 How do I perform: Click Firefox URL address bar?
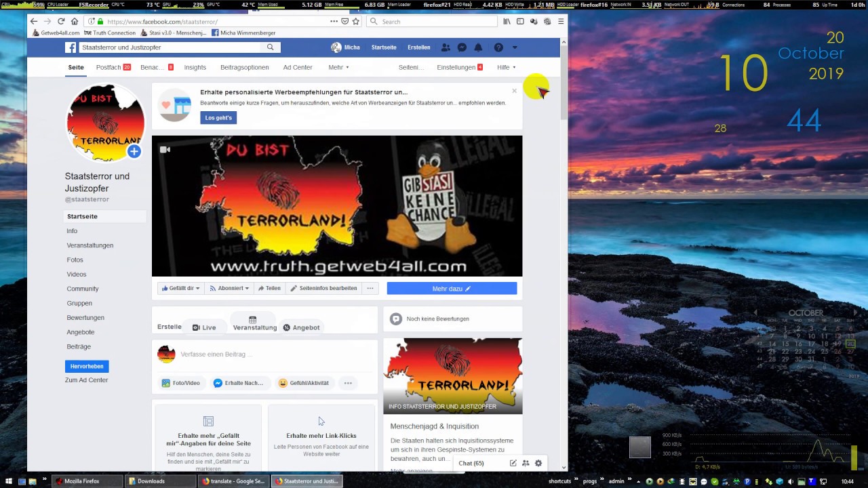pyautogui.click(x=217, y=22)
